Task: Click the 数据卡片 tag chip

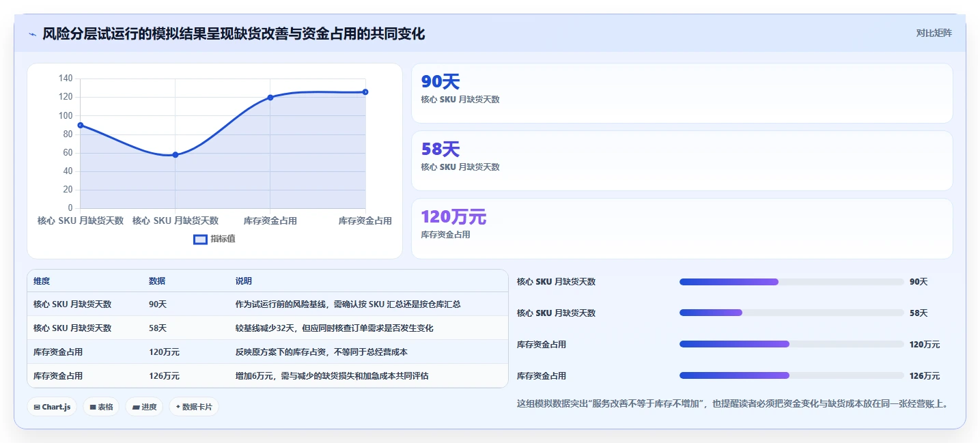Action: [194, 407]
